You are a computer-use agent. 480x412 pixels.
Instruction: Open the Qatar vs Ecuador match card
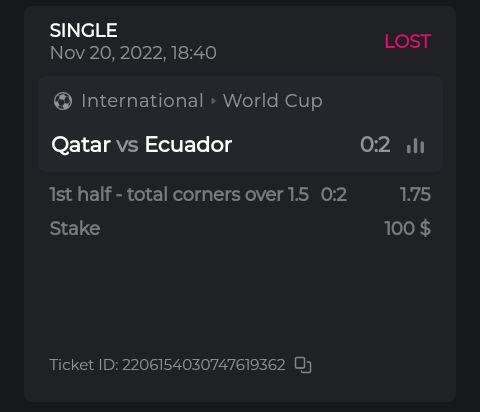tap(240, 124)
